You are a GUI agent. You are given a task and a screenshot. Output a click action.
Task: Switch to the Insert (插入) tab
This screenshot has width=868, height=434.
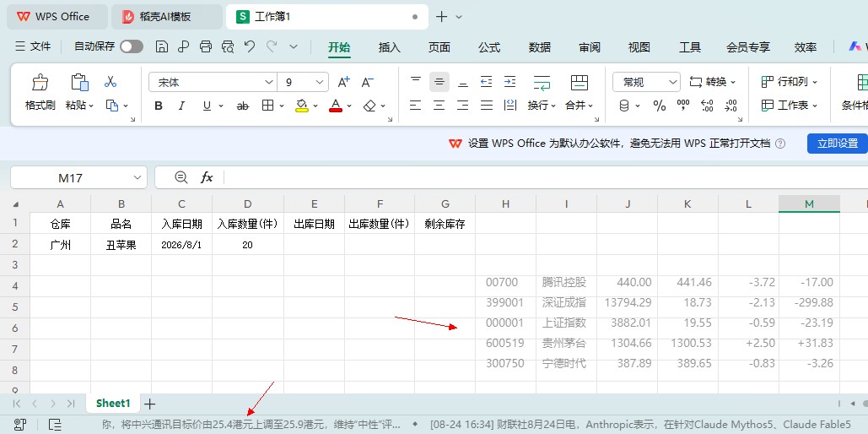pyautogui.click(x=389, y=47)
